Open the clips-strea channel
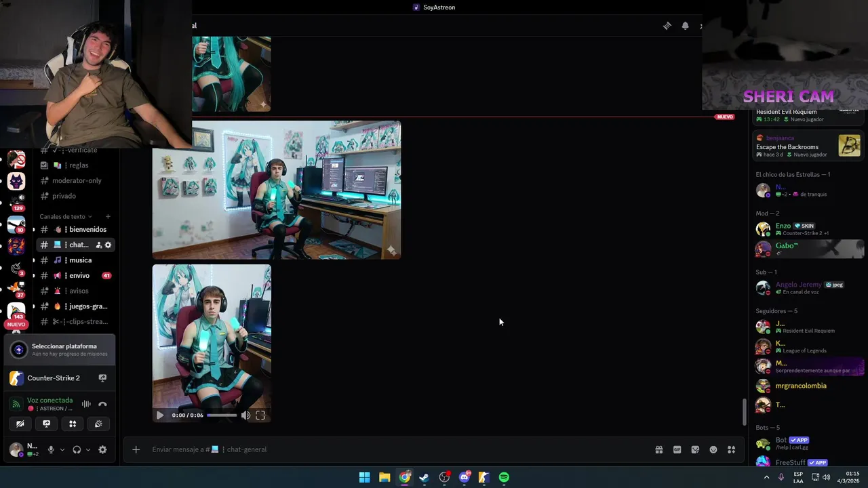868x488 pixels. 75,322
